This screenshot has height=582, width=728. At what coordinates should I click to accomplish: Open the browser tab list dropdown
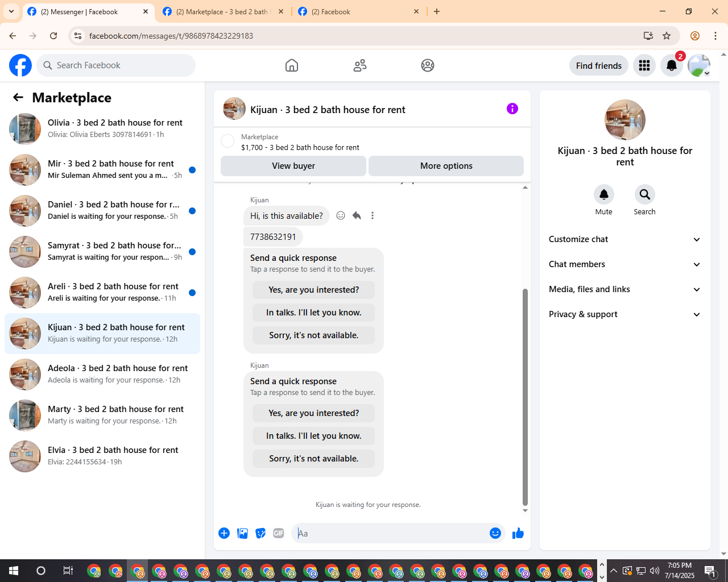coord(11,11)
